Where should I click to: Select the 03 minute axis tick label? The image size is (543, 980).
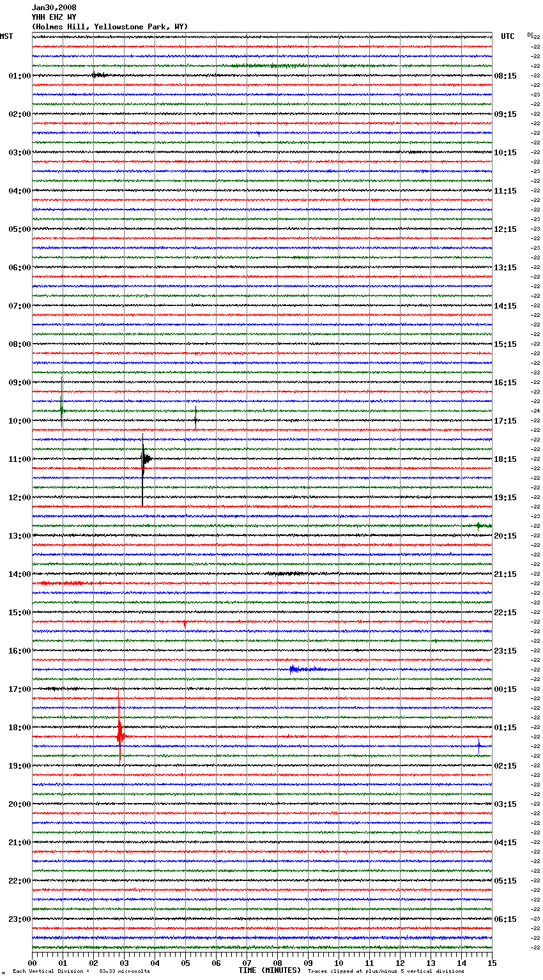click(124, 963)
